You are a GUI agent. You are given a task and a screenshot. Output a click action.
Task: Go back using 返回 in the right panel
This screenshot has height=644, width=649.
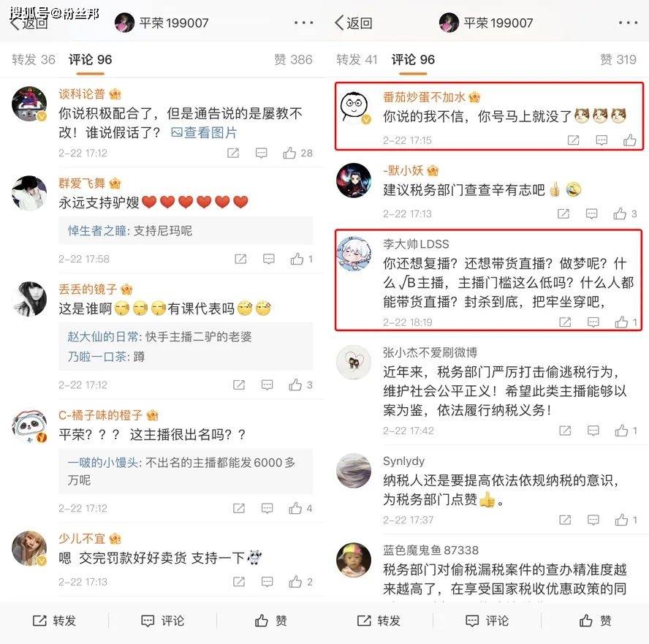tap(354, 23)
